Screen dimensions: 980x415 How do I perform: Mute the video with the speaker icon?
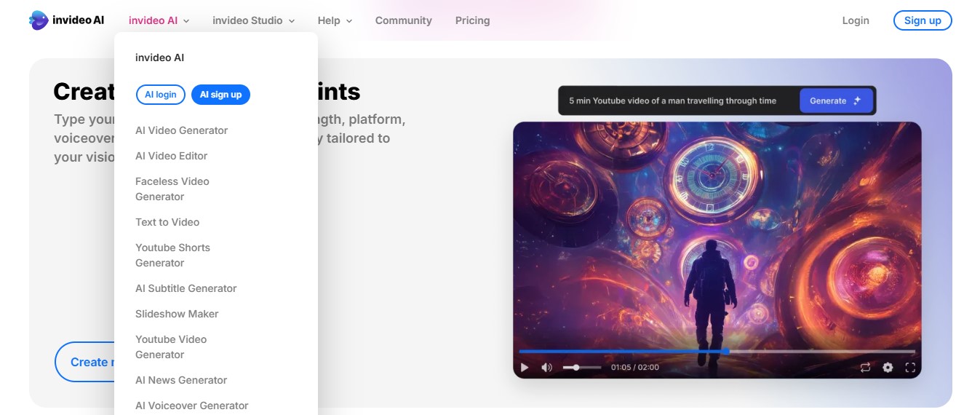[547, 368]
